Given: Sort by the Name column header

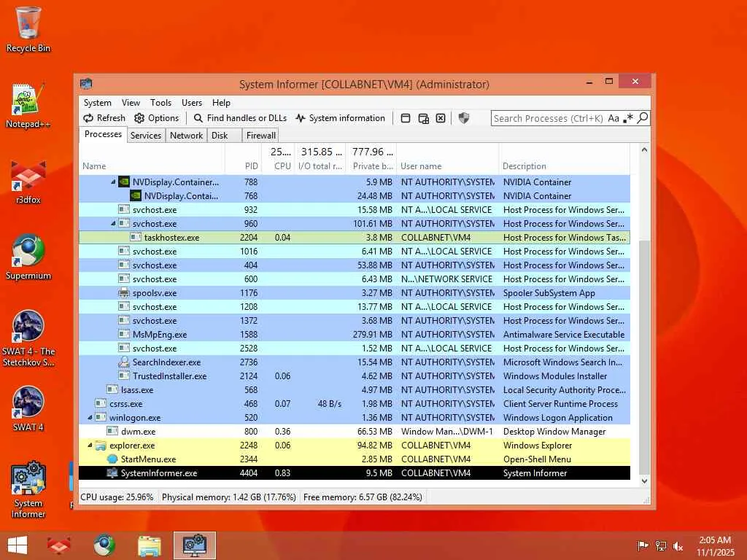Looking at the screenshot, I should (x=152, y=159).
